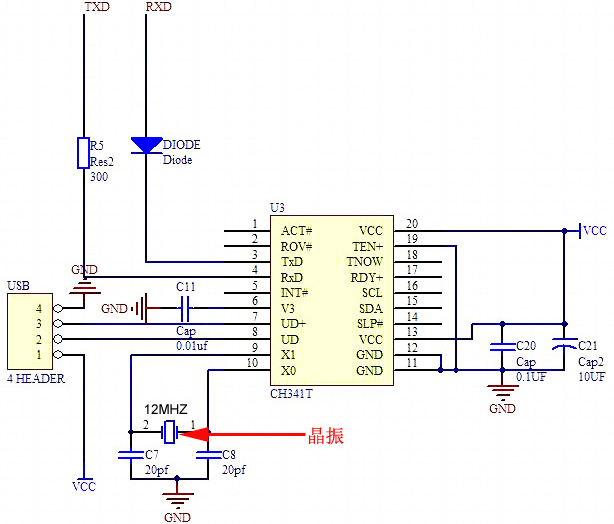Select the blue diode symbol

pyautogui.click(x=147, y=146)
